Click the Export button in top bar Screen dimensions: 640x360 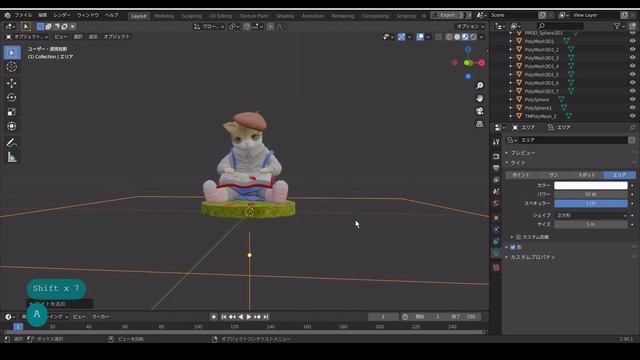(448, 15)
